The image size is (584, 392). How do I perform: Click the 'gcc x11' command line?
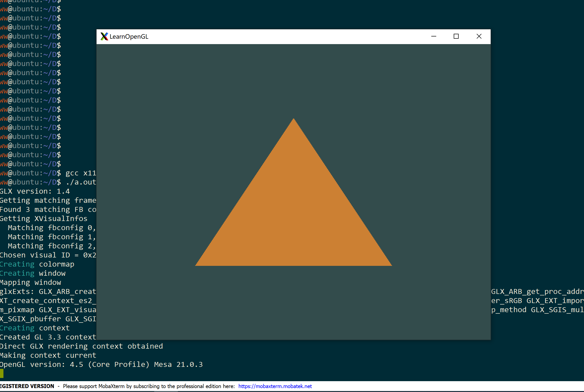(81, 173)
